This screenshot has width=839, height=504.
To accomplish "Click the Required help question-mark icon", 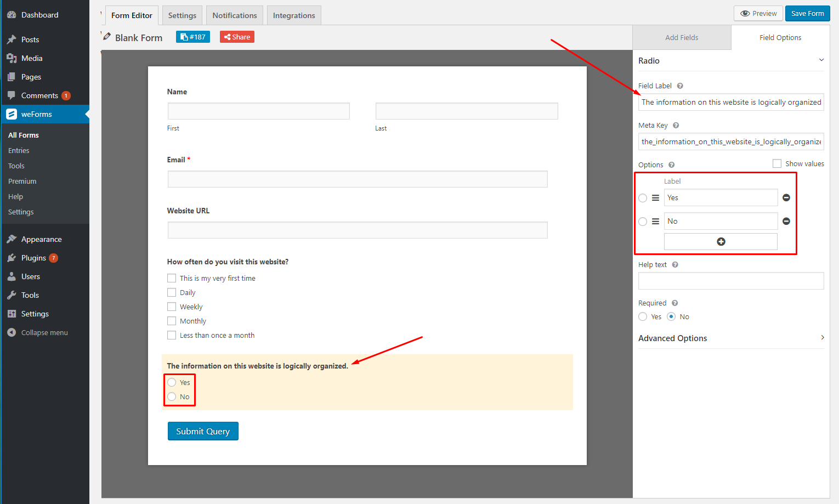I will [x=675, y=303].
